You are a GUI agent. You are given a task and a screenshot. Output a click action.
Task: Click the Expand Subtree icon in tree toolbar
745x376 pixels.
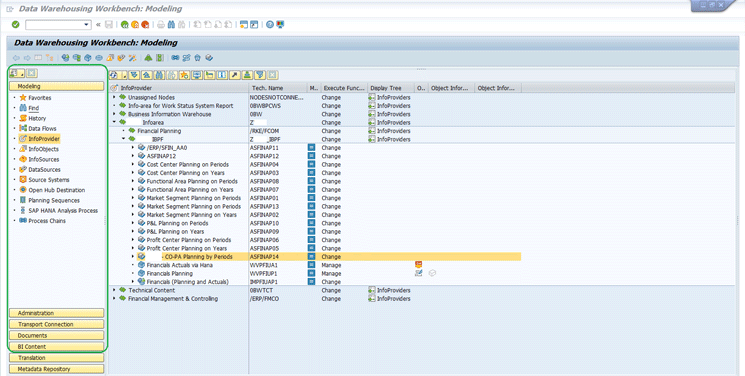pos(135,75)
